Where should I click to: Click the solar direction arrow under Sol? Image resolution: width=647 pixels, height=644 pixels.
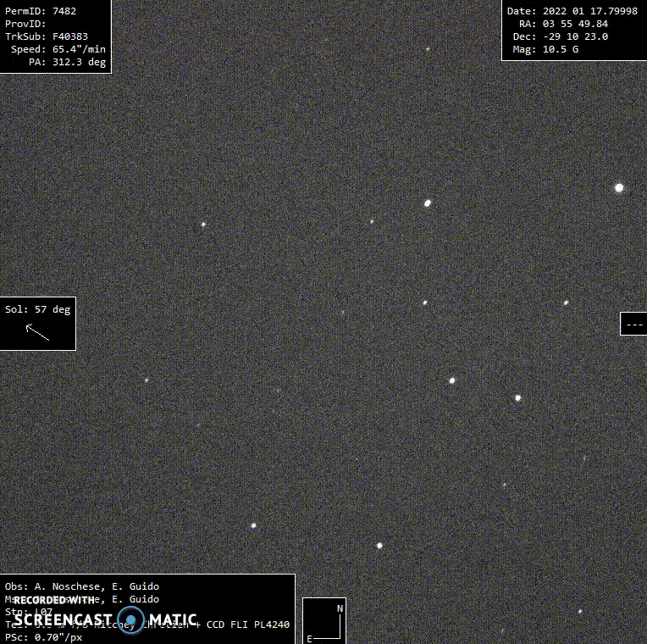point(37,331)
